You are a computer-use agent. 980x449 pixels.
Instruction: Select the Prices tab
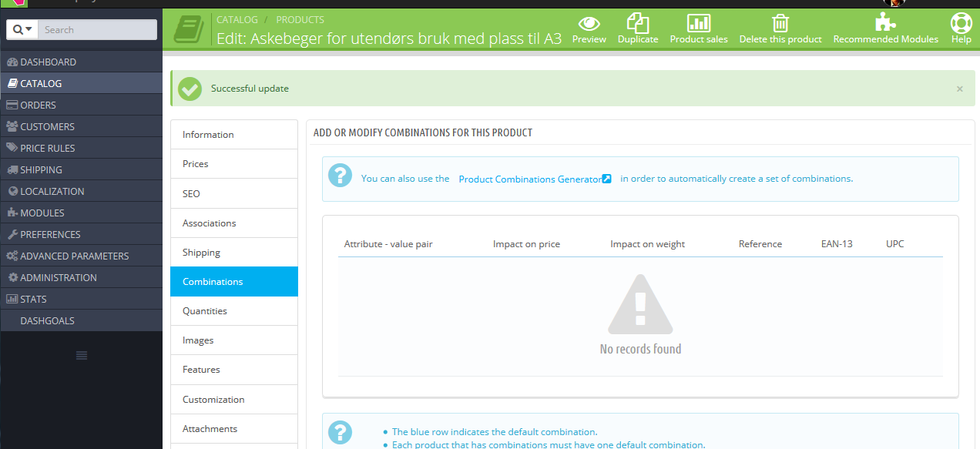pos(234,164)
